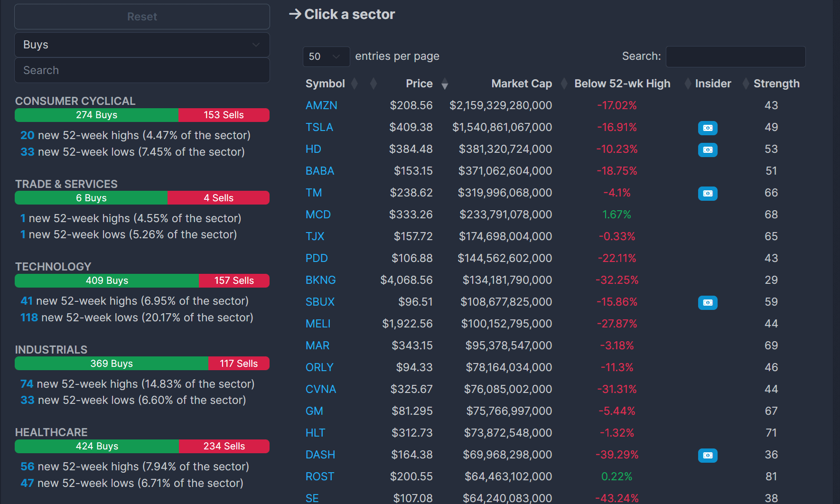Viewport: 840px width, 504px height.
Task: Select the Industrials sector heading
Action: [51, 350]
